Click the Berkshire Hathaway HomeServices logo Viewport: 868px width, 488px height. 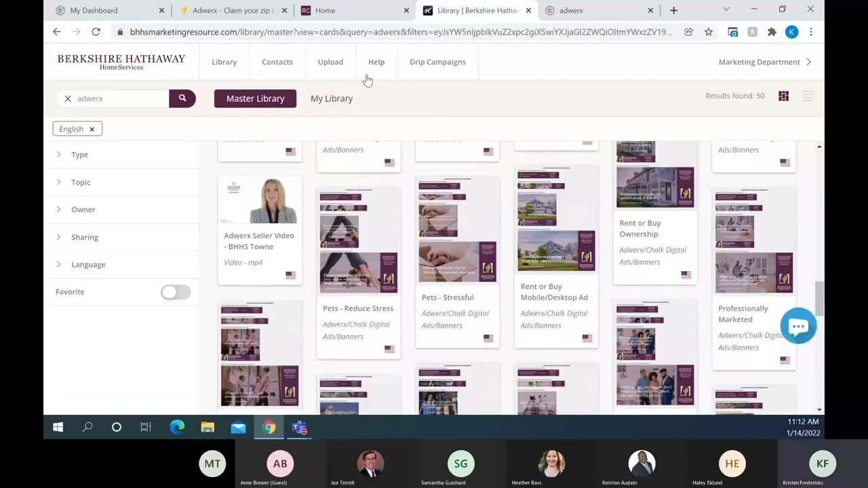121,62
